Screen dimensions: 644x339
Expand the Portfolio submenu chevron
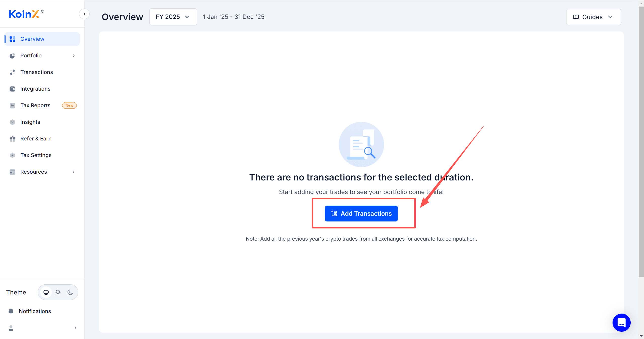point(74,56)
